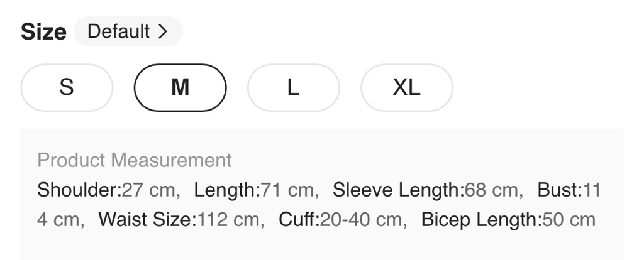Select the M size pill
Image resolution: width=644 pixels, height=260 pixels.
[180, 87]
